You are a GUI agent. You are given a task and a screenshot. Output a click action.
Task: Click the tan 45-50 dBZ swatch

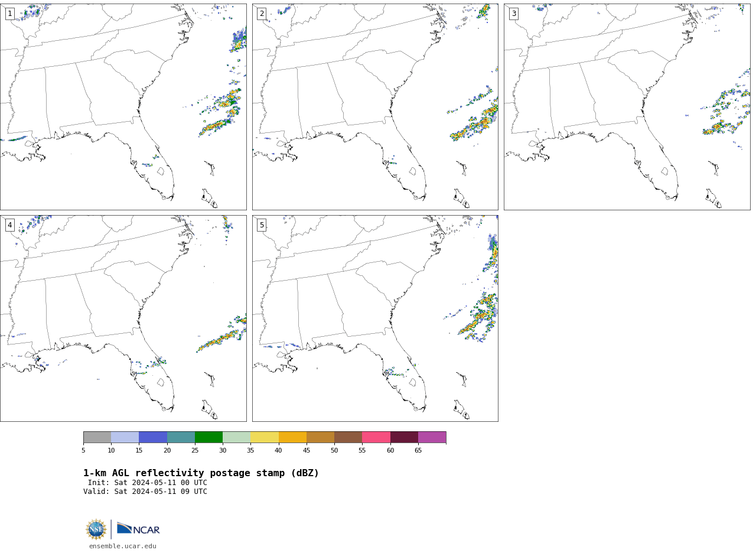[320, 437]
